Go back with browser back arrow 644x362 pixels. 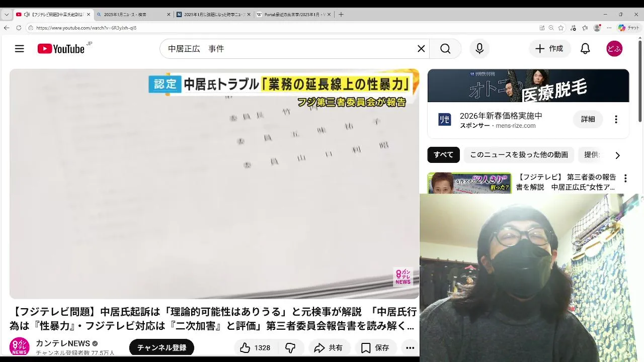coord(7,28)
